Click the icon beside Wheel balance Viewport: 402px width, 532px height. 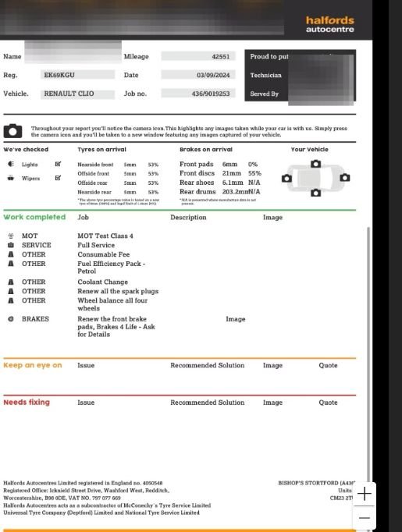click(x=11, y=300)
